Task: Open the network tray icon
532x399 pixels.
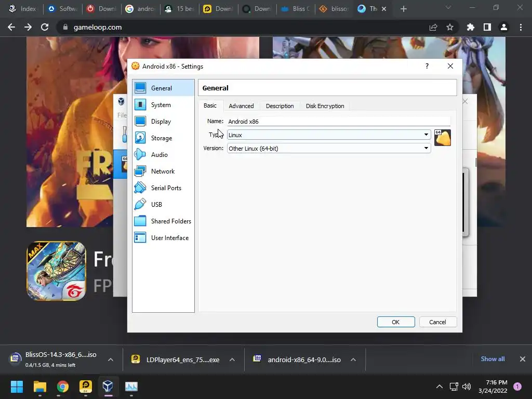Action: coord(454,387)
